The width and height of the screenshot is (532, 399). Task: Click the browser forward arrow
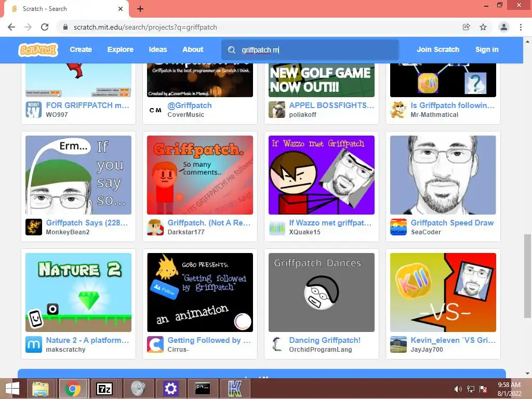(x=28, y=27)
